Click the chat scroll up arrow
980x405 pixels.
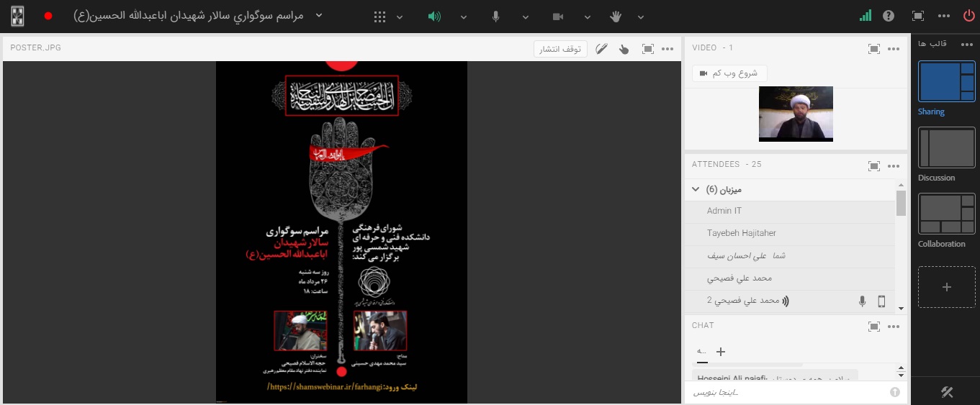coord(901,369)
